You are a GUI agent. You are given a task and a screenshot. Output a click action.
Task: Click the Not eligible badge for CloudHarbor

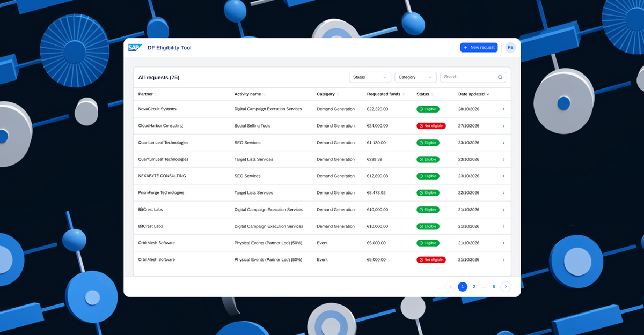point(431,126)
